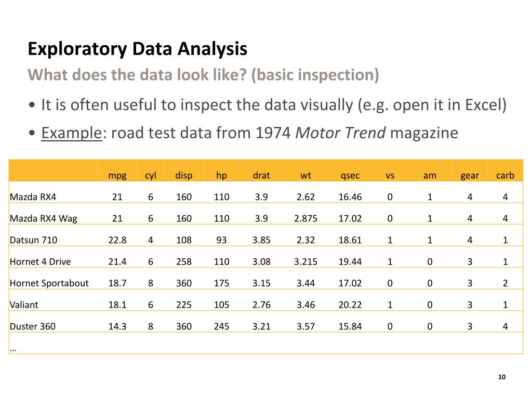Click the 20.22 qsec cell
Image resolution: width=532 pixels, height=399 pixels.
point(350,304)
